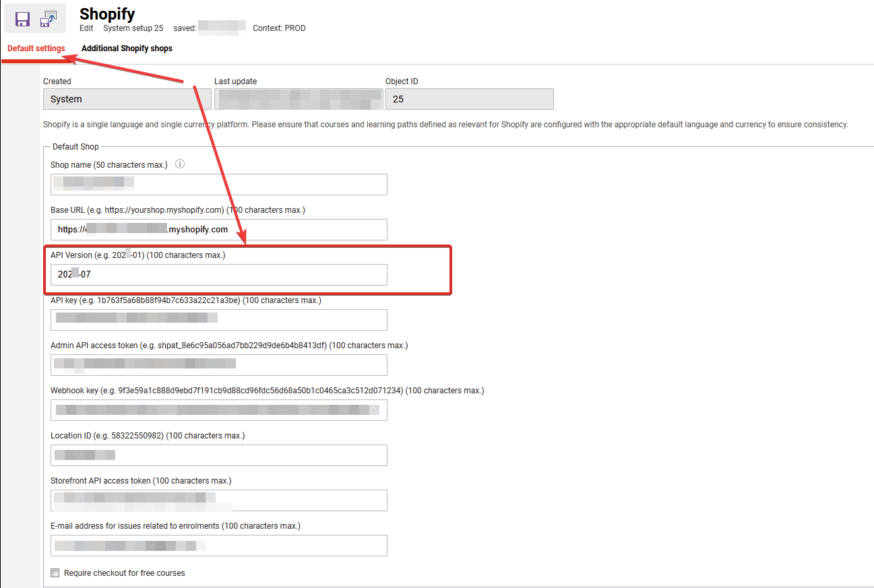Click the System setup 25 label
This screenshot has width=874, height=588.
tap(133, 28)
